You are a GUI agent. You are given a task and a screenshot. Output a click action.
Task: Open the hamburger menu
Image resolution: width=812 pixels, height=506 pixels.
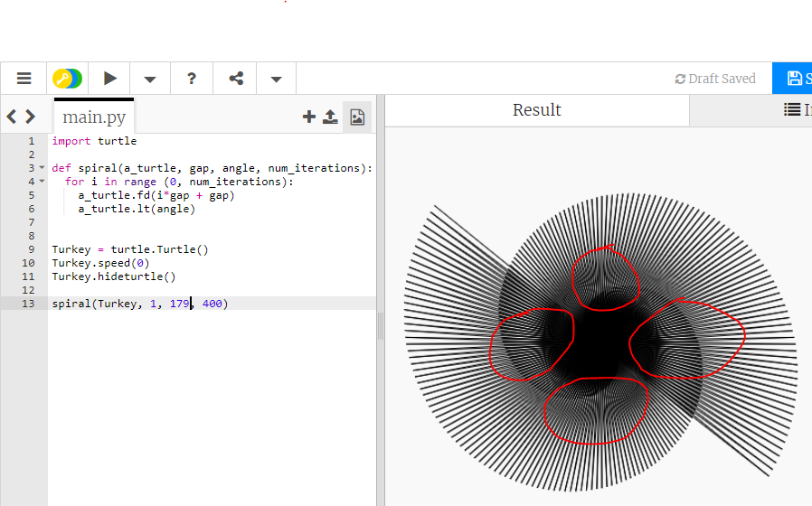pos(24,79)
